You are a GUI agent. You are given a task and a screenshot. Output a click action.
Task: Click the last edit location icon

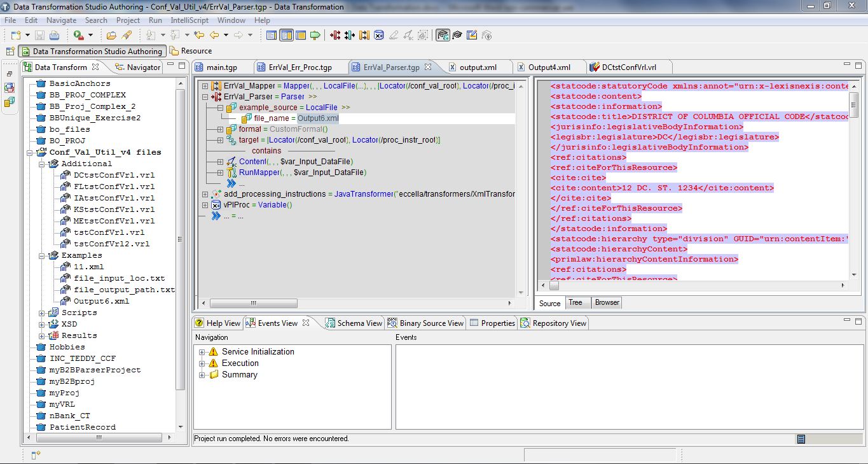tap(199, 36)
